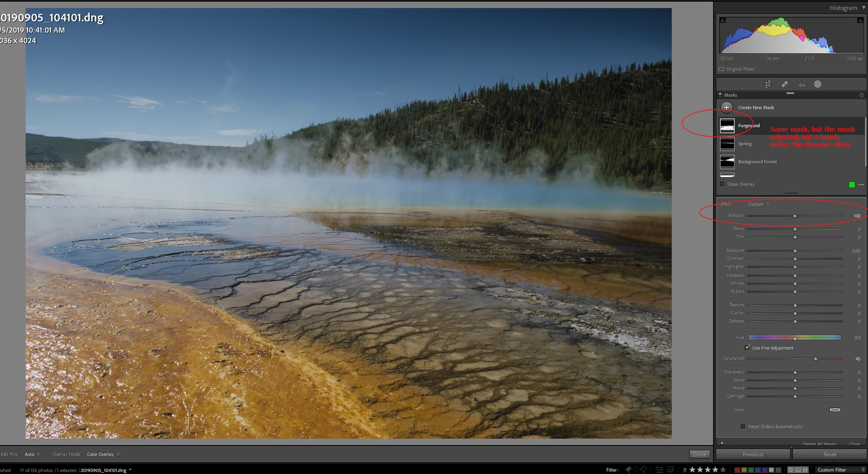
Task: Select the Red Eye Correction tool
Action: click(801, 84)
